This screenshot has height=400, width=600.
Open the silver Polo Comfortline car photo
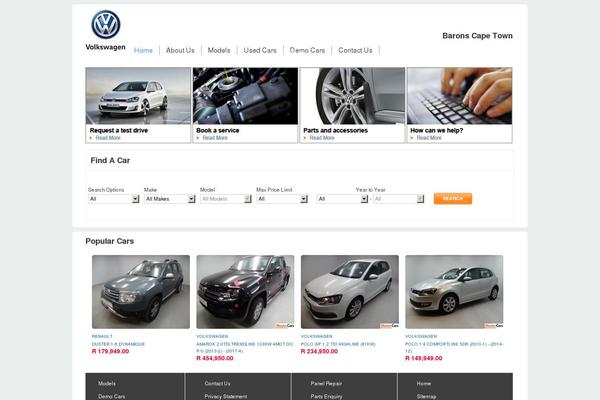pyautogui.click(x=454, y=292)
